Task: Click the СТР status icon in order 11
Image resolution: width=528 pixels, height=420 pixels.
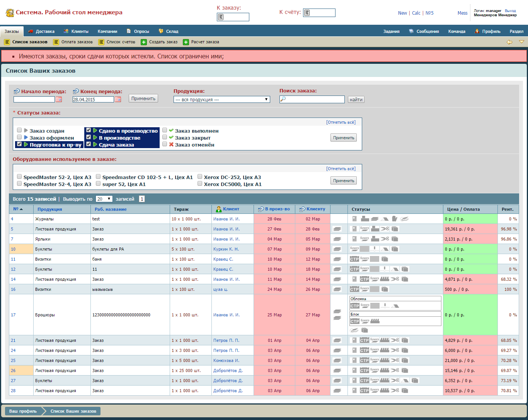Action: click(354, 259)
